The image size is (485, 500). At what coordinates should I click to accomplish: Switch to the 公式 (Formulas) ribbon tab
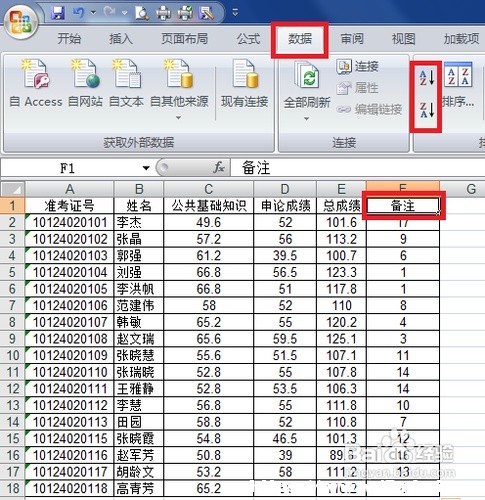[x=248, y=39]
